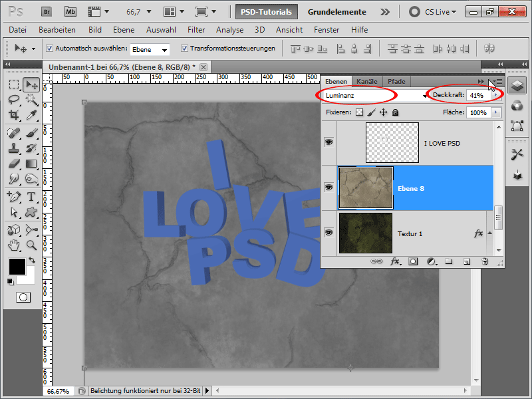Select the Zoom tool
This screenshot has height=399, width=532.
pos(31,245)
